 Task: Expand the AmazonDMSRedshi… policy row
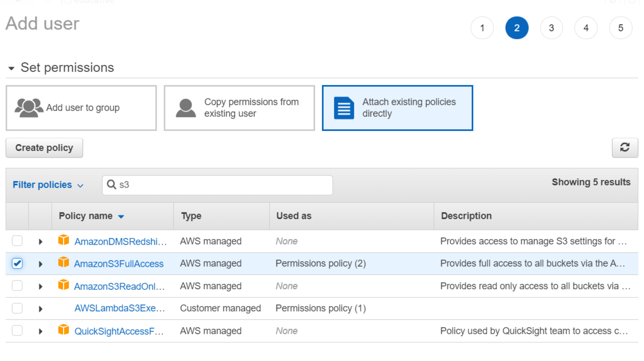[41, 242]
